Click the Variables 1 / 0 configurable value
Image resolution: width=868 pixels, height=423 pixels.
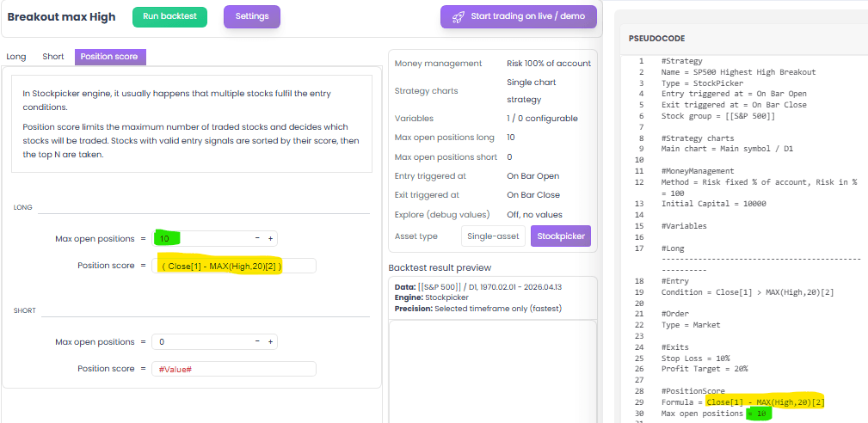(542, 119)
